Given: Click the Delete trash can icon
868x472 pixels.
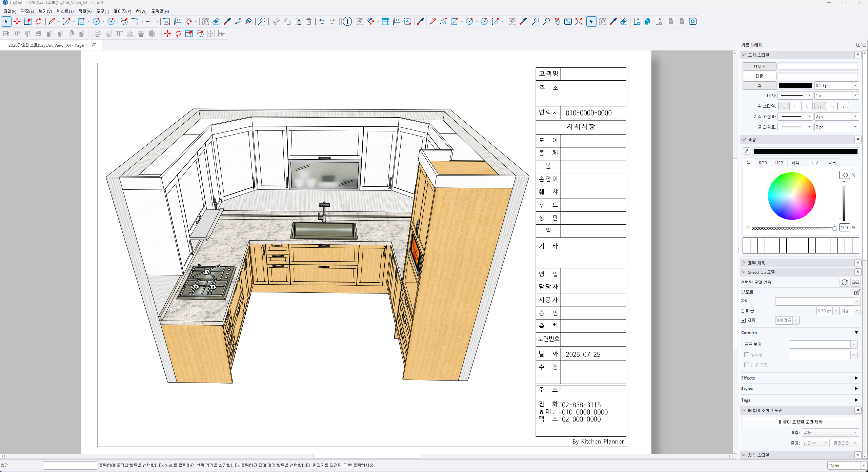Looking at the screenshot, I should tap(309, 21).
